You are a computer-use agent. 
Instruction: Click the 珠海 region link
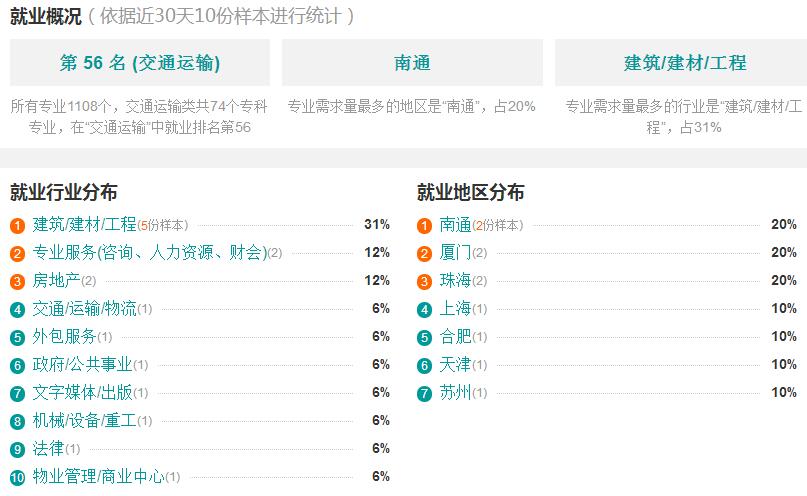tap(455, 280)
